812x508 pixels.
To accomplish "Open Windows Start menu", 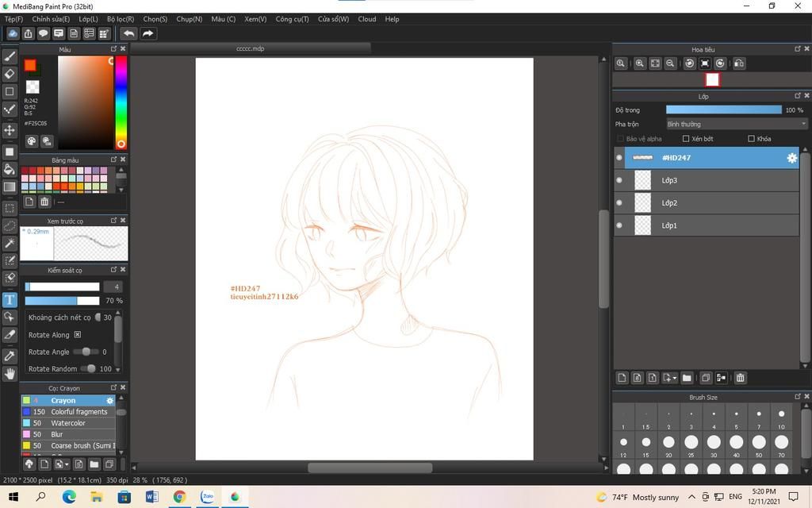I will (13, 497).
